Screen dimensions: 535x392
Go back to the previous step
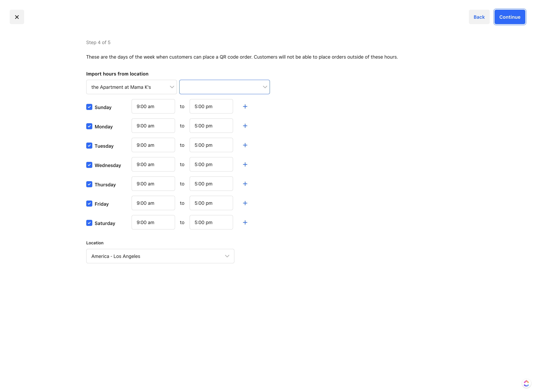point(479,17)
